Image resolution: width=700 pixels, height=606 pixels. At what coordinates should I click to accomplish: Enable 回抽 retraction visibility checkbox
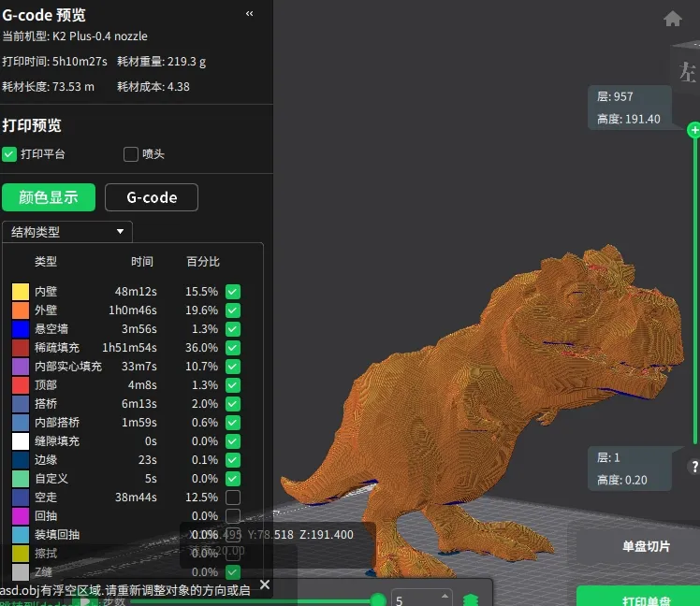point(233,516)
